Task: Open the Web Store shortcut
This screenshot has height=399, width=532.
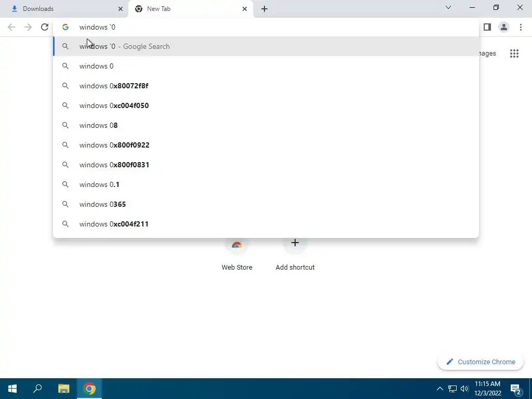Action: point(237,255)
